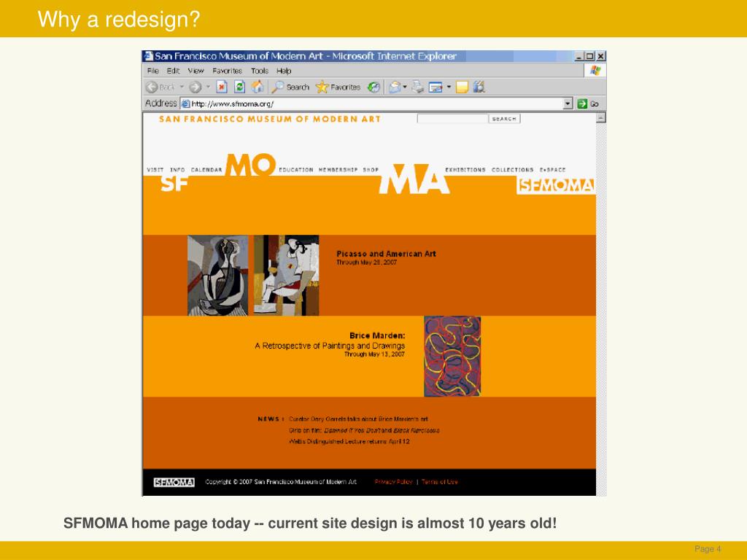747x560 pixels.
Task: Open the File menu
Action: click(x=153, y=71)
